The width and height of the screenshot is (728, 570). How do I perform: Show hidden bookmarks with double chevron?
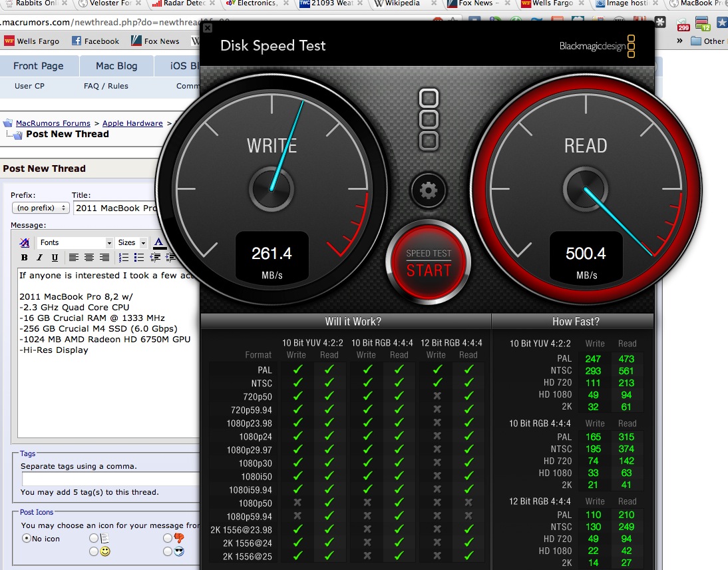679,41
